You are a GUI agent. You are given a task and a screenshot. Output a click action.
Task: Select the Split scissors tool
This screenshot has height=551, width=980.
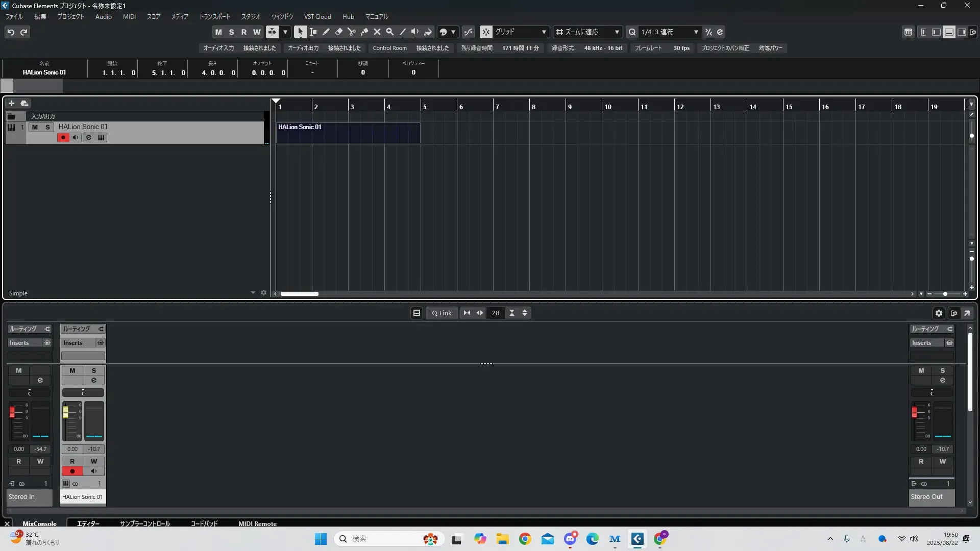coord(351,32)
